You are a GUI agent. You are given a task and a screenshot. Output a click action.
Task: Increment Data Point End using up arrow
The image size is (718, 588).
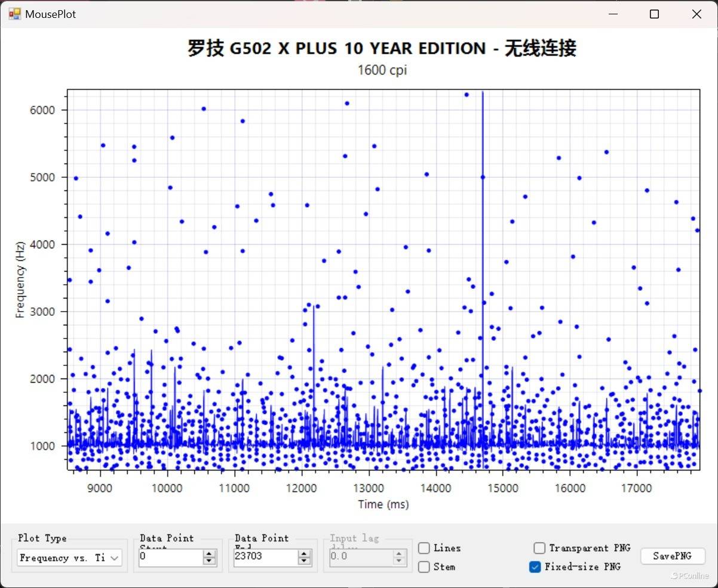pyautogui.click(x=305, y=553)
